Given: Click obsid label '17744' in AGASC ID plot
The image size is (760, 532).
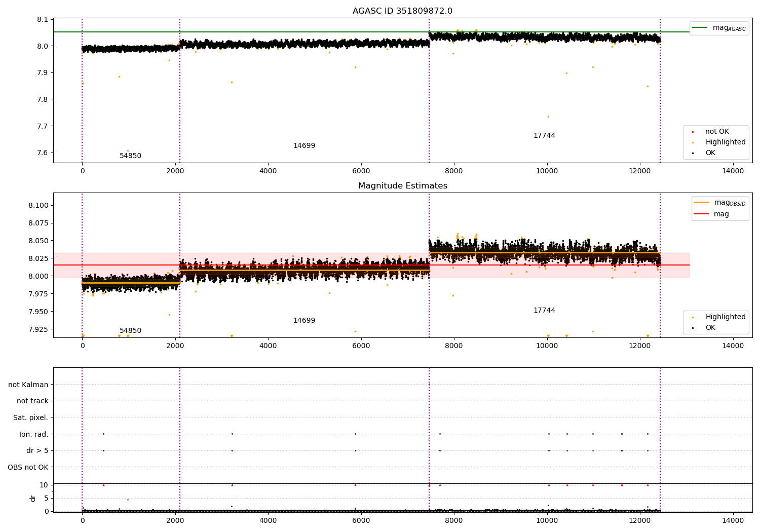Looking at the screenshot, I should pyautogui.click(x=544, y=135).
